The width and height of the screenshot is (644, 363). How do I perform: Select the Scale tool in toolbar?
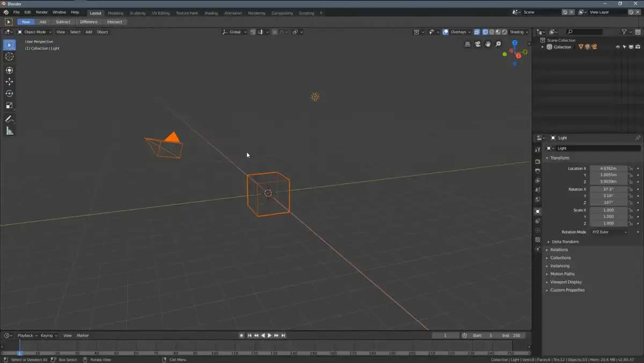coord(9,105)
